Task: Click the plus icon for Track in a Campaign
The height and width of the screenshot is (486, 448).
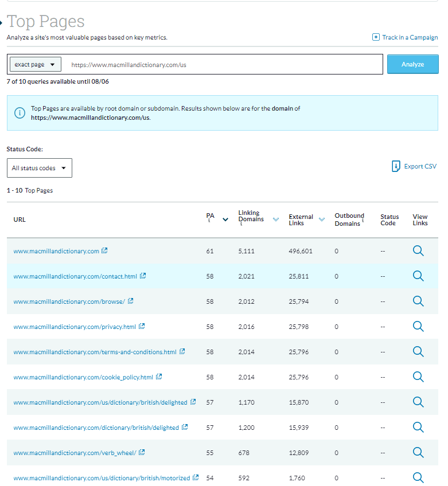Action: [x=376, y=37]
